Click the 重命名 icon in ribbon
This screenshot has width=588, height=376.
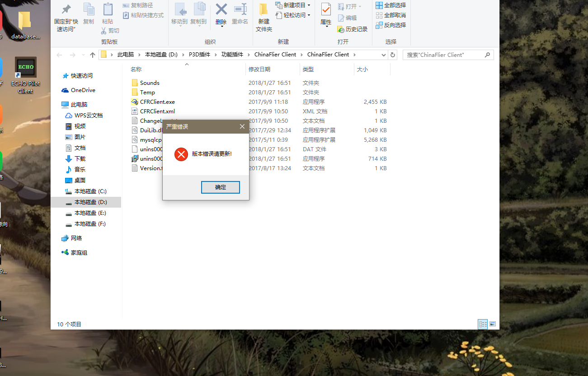[240, 9]
